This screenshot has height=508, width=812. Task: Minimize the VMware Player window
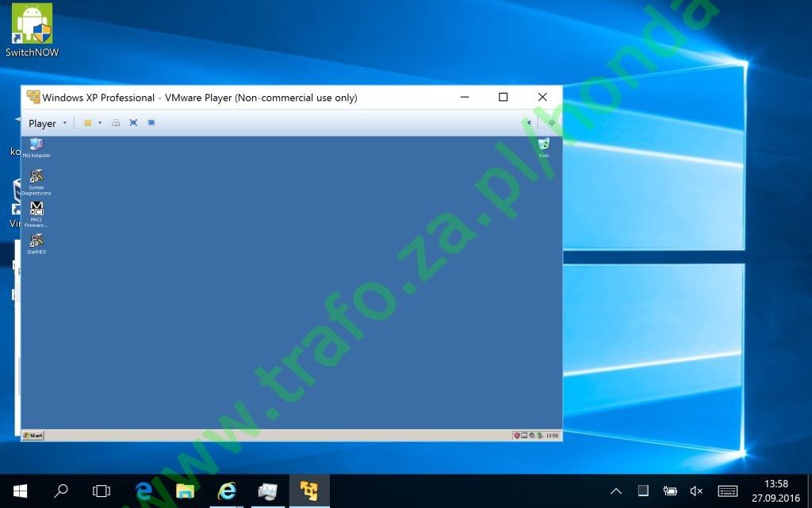(x=465, y=97)
